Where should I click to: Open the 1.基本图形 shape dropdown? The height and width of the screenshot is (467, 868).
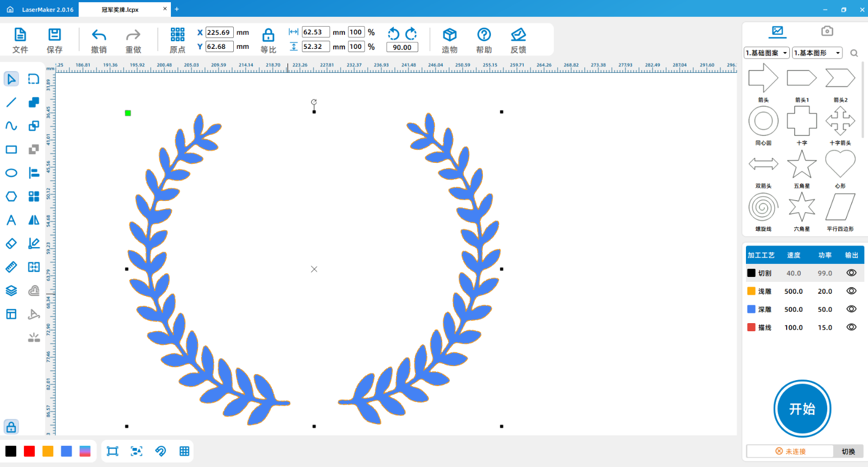(x=817, y=53)
